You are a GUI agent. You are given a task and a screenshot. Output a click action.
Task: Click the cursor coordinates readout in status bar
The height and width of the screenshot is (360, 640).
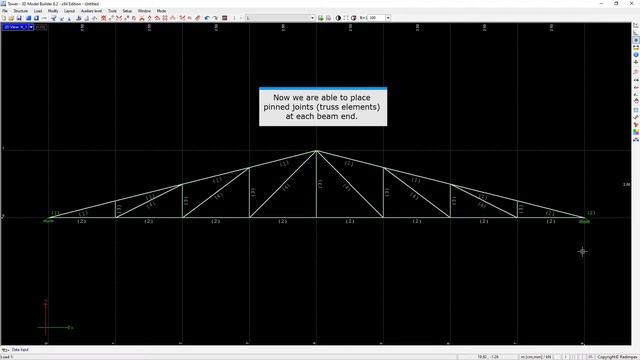click(488, 357)
